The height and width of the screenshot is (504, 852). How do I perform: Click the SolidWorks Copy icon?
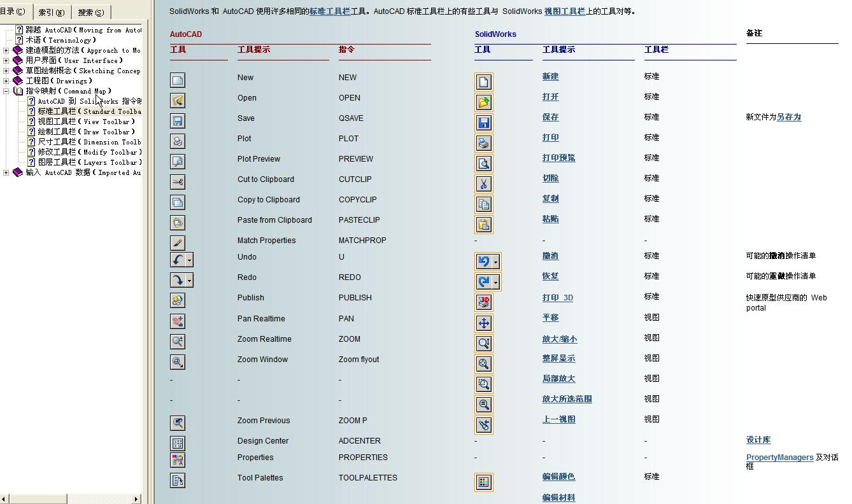tap(484, 204)
